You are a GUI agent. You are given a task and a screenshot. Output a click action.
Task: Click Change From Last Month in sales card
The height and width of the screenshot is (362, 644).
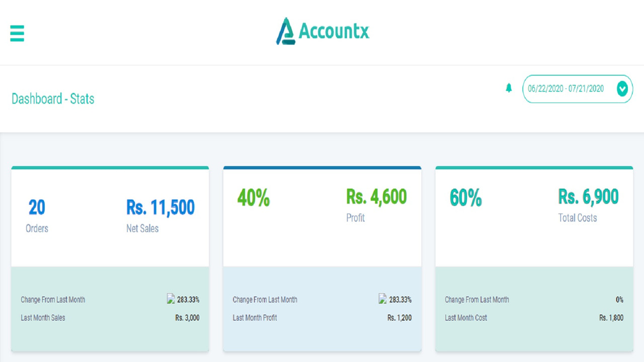click(x=53, y=300)
